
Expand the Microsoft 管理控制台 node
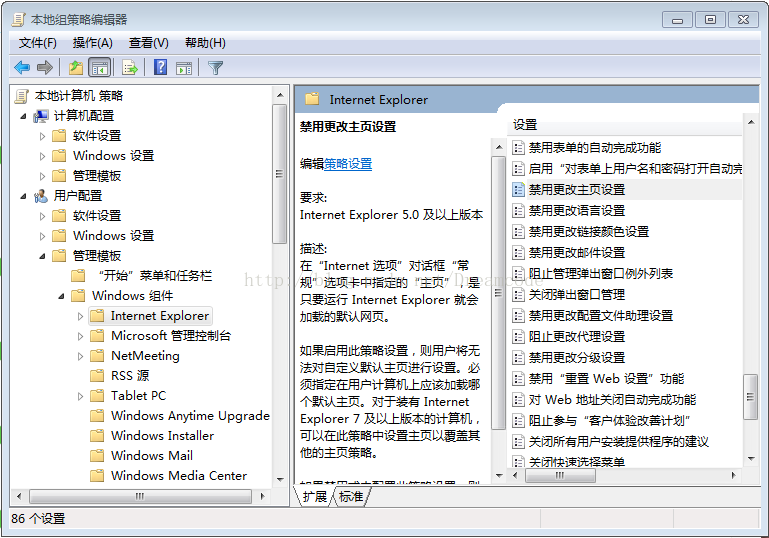[80, 336]
